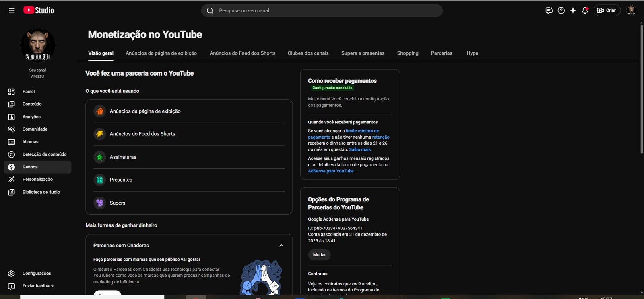
Task: Click the Parcerias com Criadores illustration
Action: coord(261,277)
